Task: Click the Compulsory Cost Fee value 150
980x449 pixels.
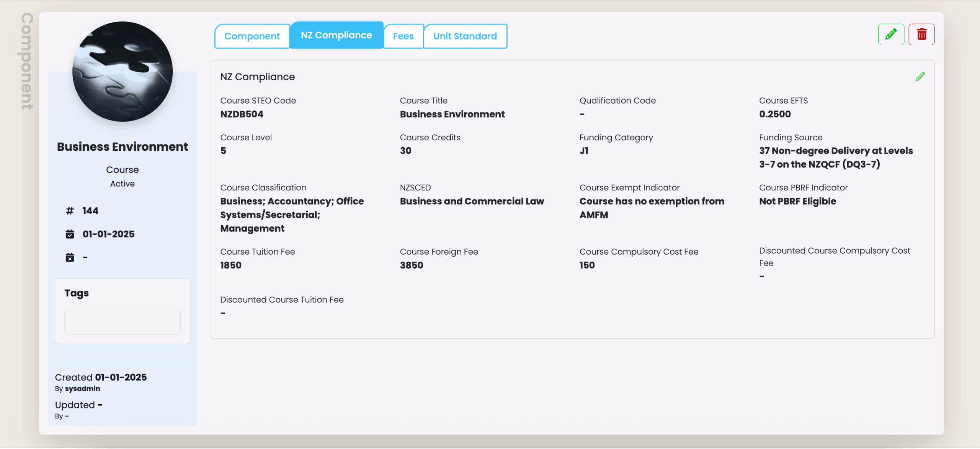Action: coord(587,265)
